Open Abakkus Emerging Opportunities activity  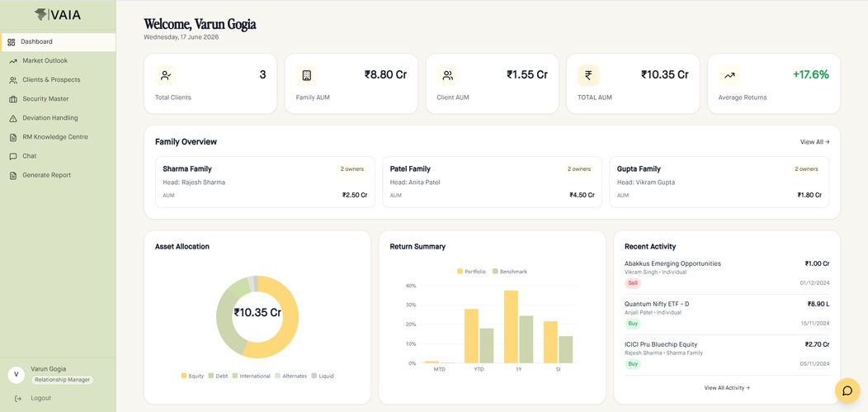(x=727, y=274)
